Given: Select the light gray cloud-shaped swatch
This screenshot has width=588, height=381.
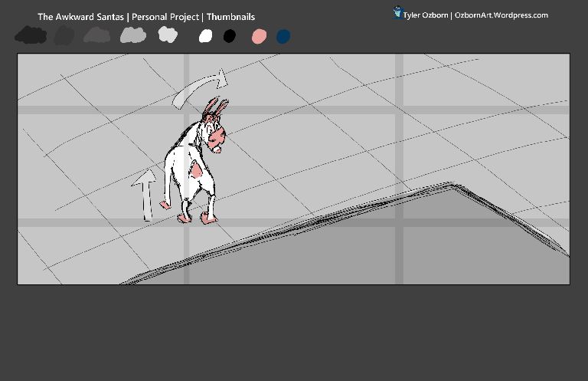Looking at the screenshot, I should 132,35.
